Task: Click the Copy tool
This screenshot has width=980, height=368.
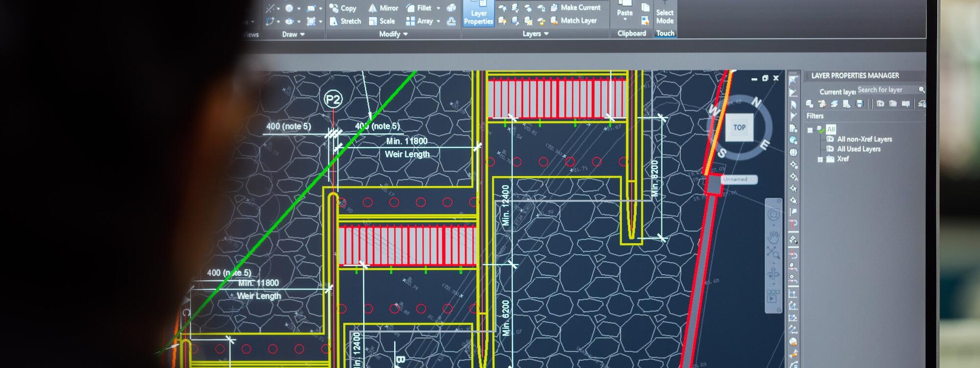Action: [343, 8]
